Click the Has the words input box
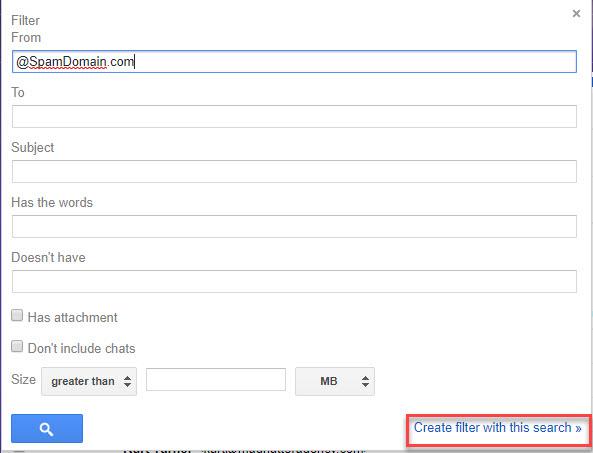The image size is (593, 453). coord(294,226)
